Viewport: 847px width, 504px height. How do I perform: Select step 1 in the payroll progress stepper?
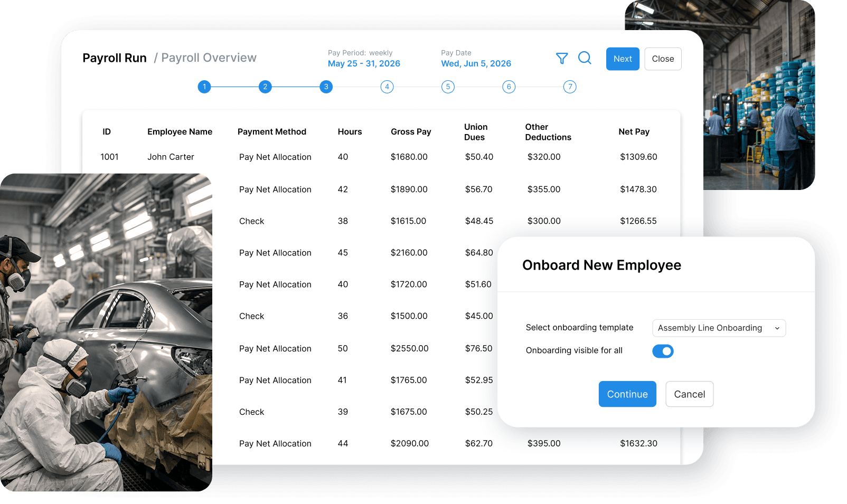[204, 87]
